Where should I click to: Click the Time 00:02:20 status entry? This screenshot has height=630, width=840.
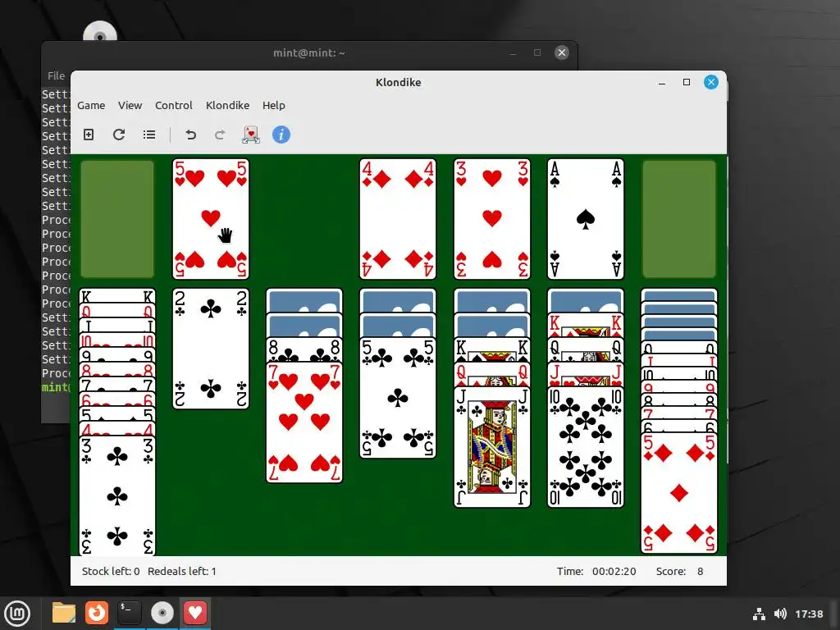point(596,571)
